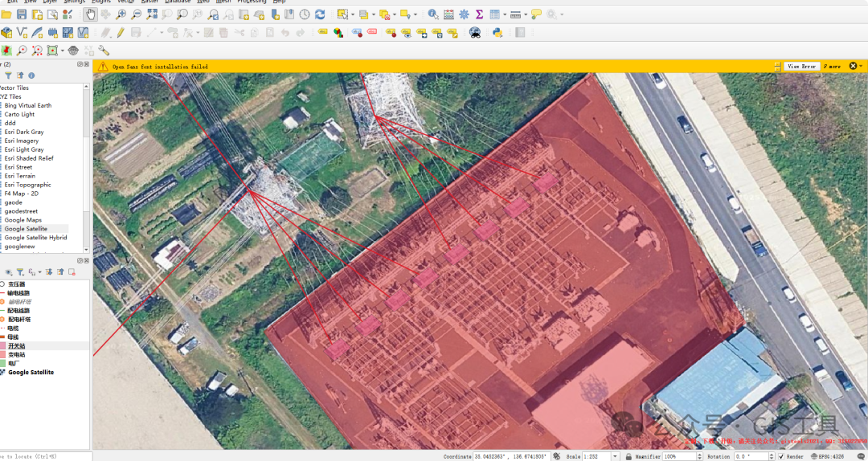Click Remove Layer icon in Layers panel
Screen dimensions: 868x461
pyautogui.click(x=72, y=272)
